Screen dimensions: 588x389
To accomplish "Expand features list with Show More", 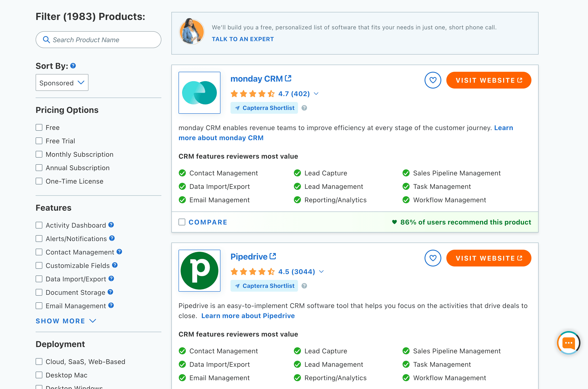I will pos(66,321).
